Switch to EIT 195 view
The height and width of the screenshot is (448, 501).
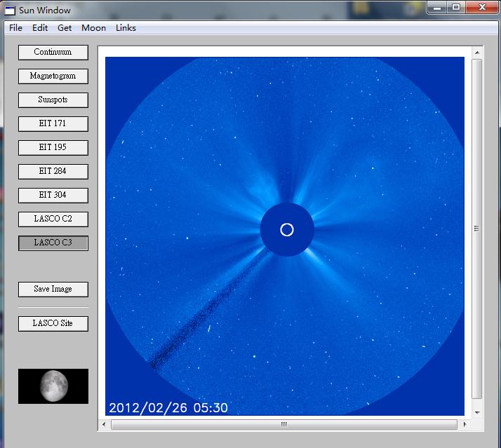pyautogui.click(x=53, y=148)
